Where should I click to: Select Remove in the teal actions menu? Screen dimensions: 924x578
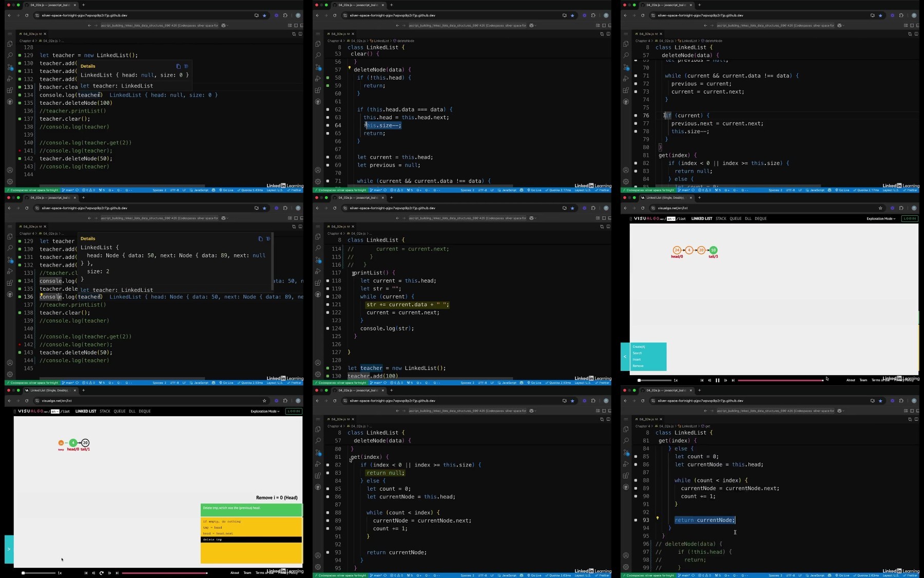(x=638, y=366)
